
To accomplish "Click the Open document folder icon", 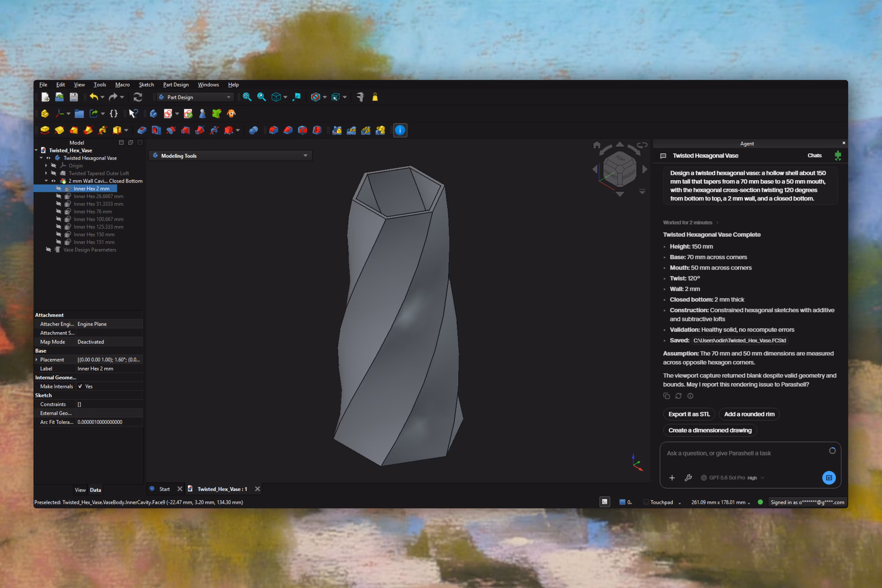I will click(x=59, y=97).
